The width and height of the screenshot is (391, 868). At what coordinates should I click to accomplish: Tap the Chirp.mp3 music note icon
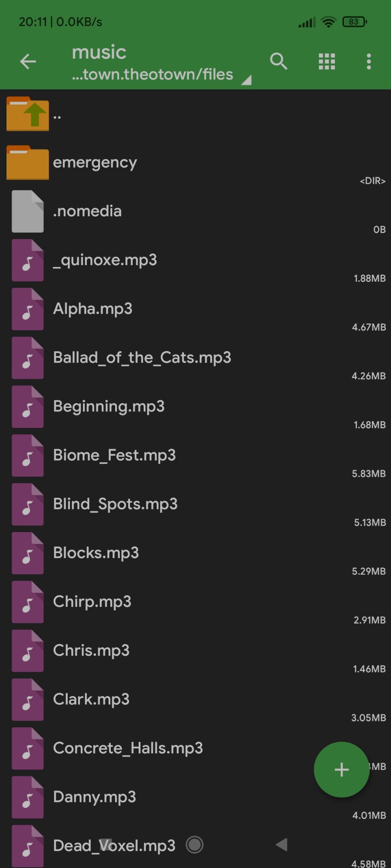tap(27, 602)
